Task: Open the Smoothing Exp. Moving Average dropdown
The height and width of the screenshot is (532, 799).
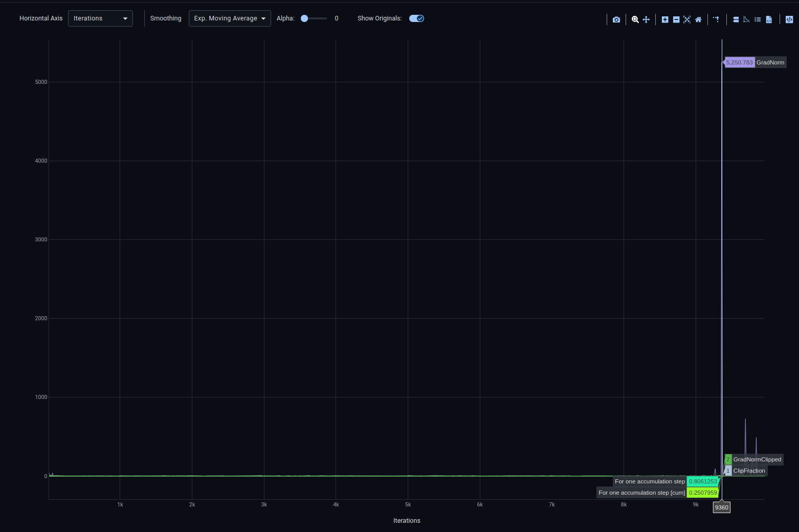Action: coord(230,18)
